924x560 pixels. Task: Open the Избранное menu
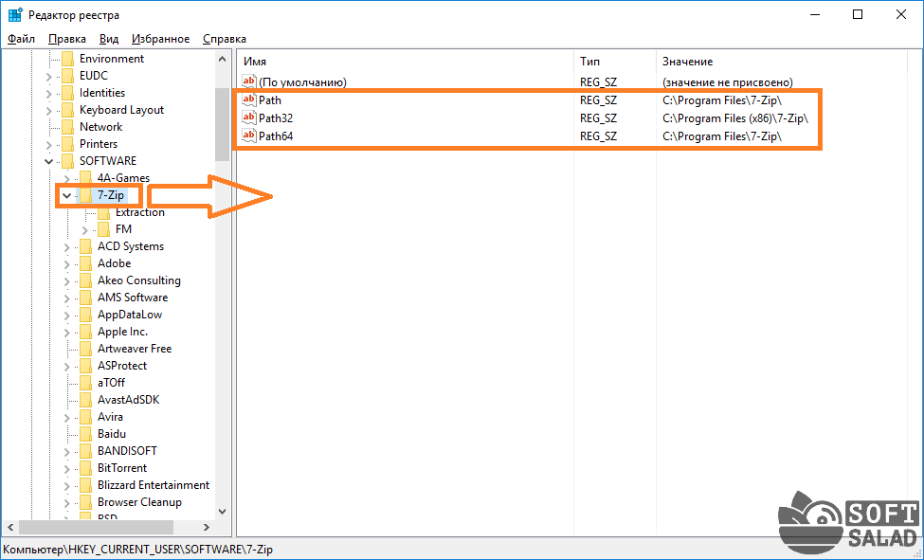tap(161, 39)
